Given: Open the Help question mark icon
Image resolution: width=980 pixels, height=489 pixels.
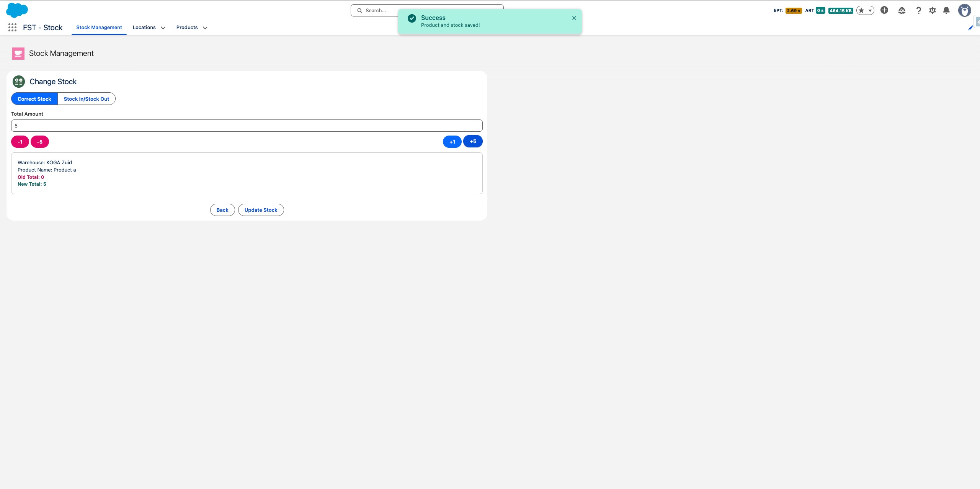Looking at the screenshot, I should (x=918, y=10).
